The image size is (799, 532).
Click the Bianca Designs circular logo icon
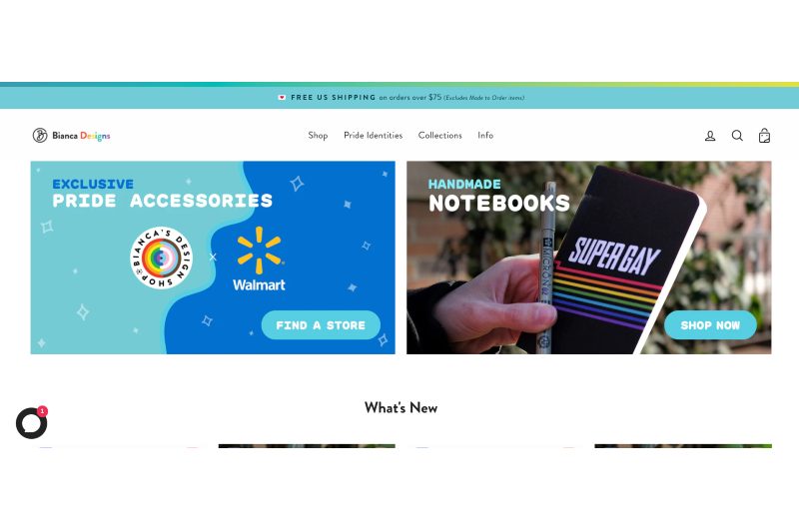click(40, 136)
